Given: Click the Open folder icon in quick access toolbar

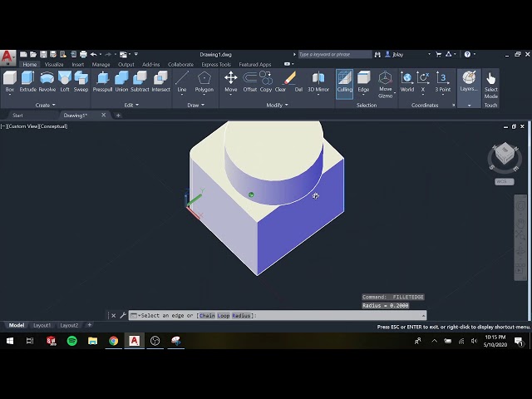Looking at the screenshot, I should tap(33, 54).
